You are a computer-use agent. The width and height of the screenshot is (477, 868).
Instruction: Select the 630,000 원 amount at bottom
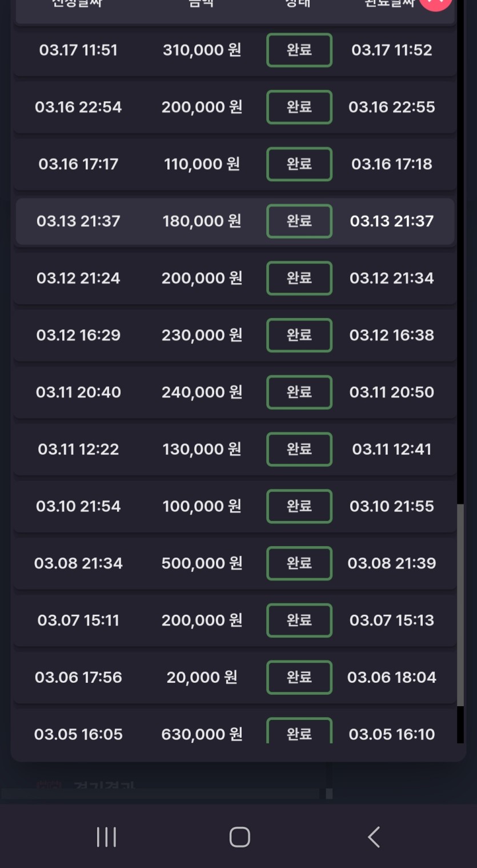pyautogui.click(x=202, y=734)
